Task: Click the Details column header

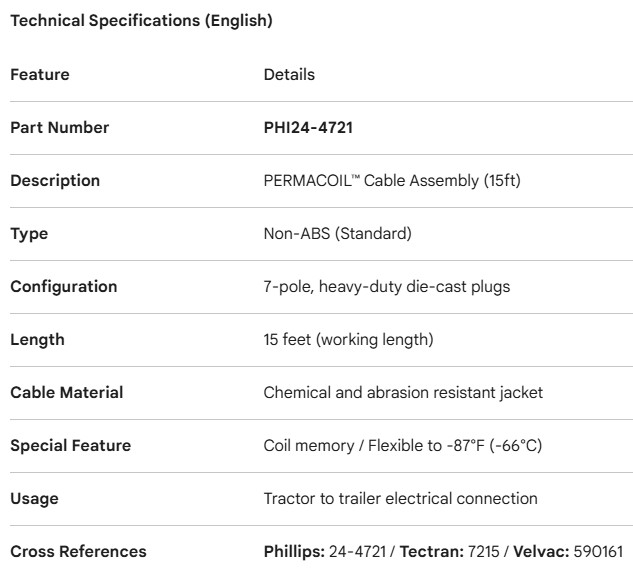Action: (x=289, y=75)
